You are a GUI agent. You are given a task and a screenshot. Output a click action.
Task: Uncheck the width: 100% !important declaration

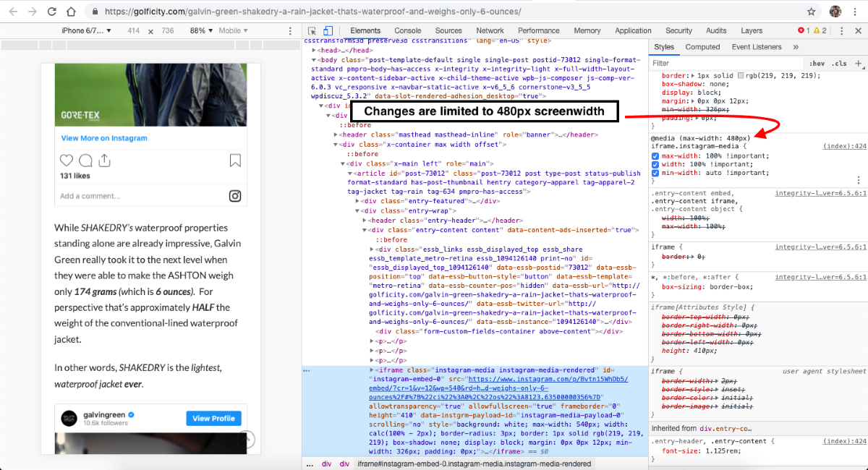(x=655, y=164)
